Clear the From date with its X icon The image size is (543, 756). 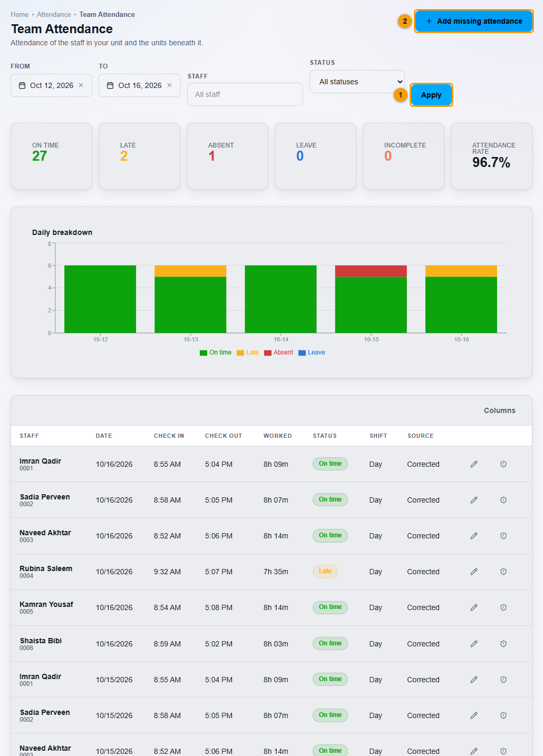click(x=81, y=85)
